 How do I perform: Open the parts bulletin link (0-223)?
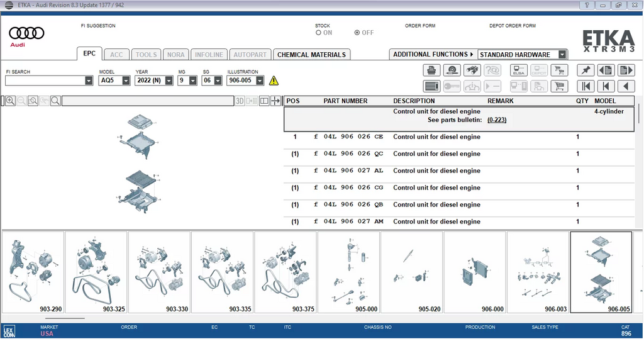[x=497, y=120]
